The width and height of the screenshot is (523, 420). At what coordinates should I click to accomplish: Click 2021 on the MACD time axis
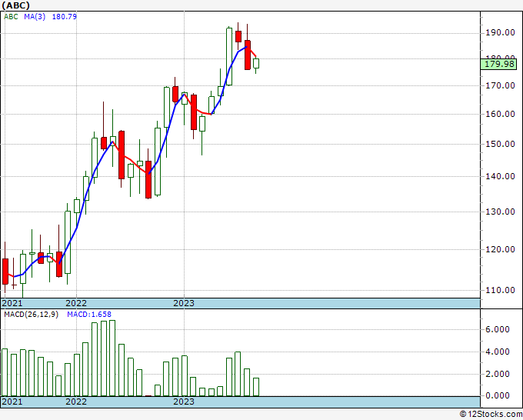(12, 402)
